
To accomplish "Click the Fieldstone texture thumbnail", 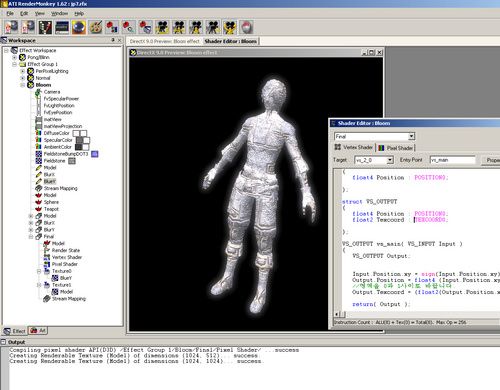I will 72,161.
